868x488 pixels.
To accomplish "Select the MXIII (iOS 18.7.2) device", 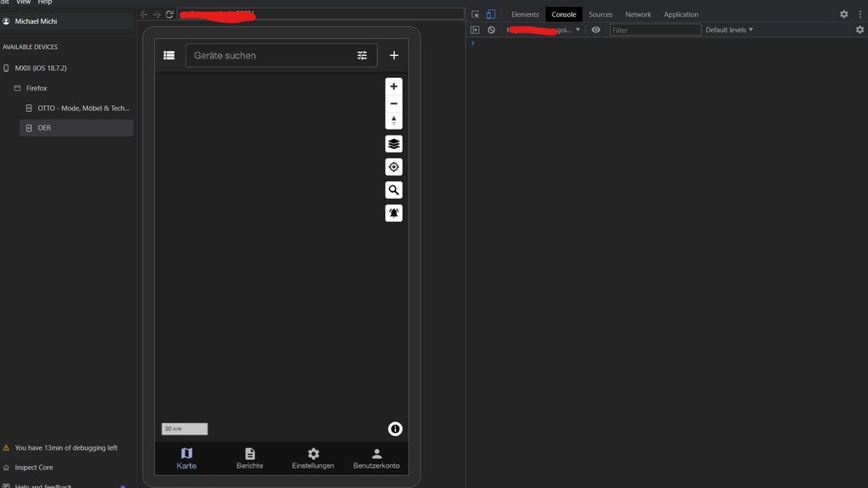I will (41, 68).
